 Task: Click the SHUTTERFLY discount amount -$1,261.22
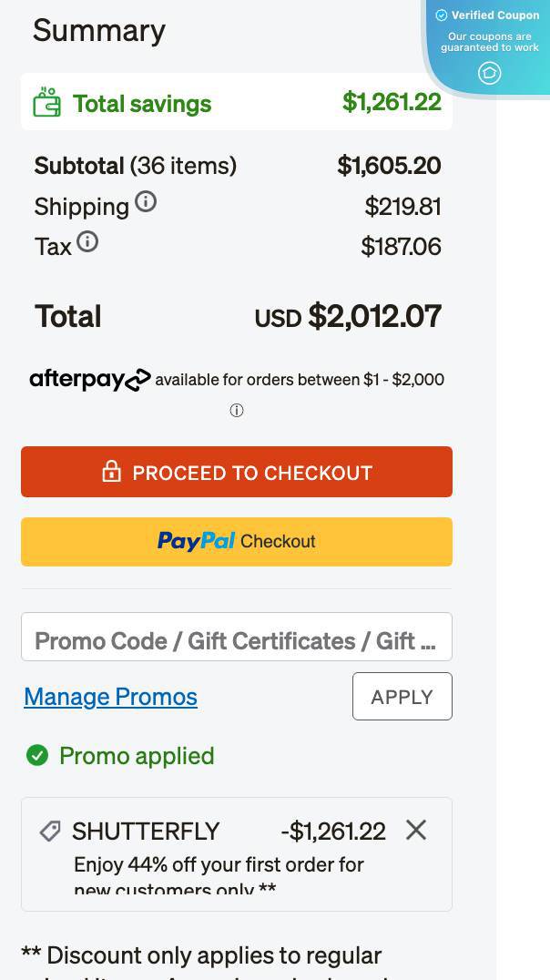coord(335,830)
